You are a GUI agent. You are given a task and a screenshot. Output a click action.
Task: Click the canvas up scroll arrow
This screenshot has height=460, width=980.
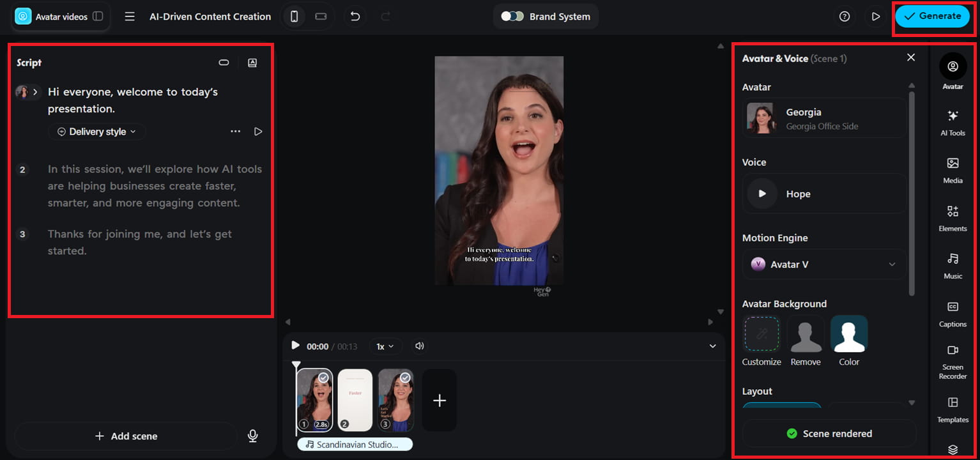coord(721,46)
